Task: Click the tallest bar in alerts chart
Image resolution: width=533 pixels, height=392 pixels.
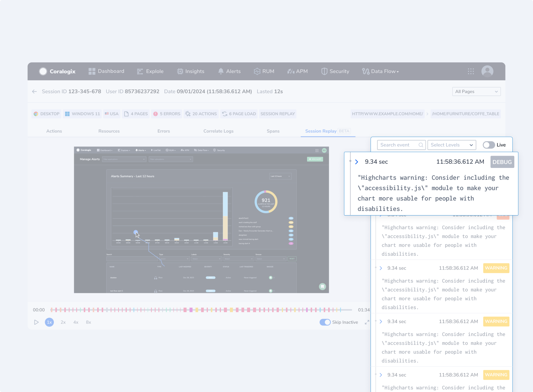Action: tap(225, 216)
